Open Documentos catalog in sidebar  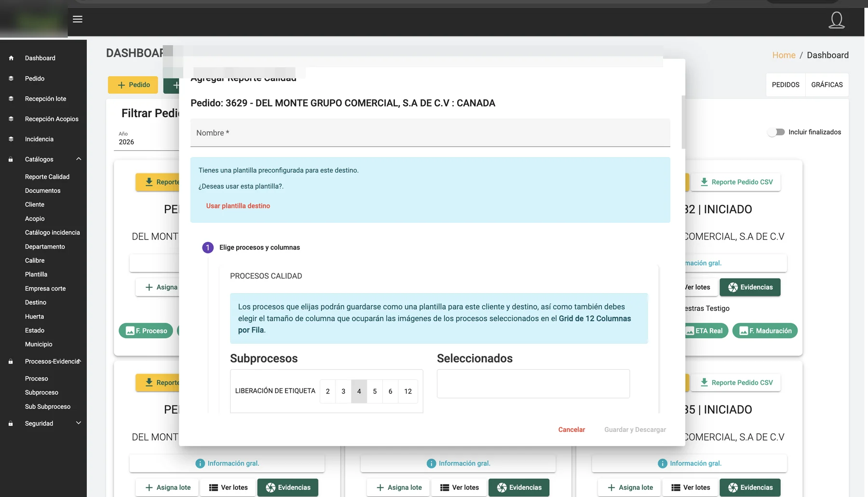point(43,191)
